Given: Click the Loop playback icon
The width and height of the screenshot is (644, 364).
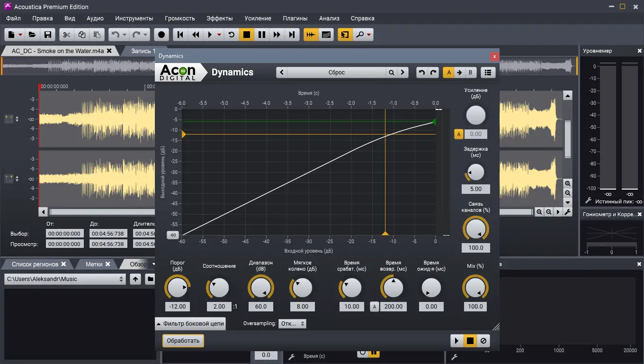Looking at the screenshot, I should tap(231, 34).
